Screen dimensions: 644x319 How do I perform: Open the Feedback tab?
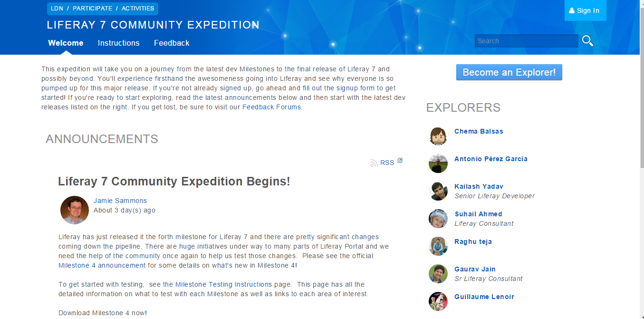172,43
